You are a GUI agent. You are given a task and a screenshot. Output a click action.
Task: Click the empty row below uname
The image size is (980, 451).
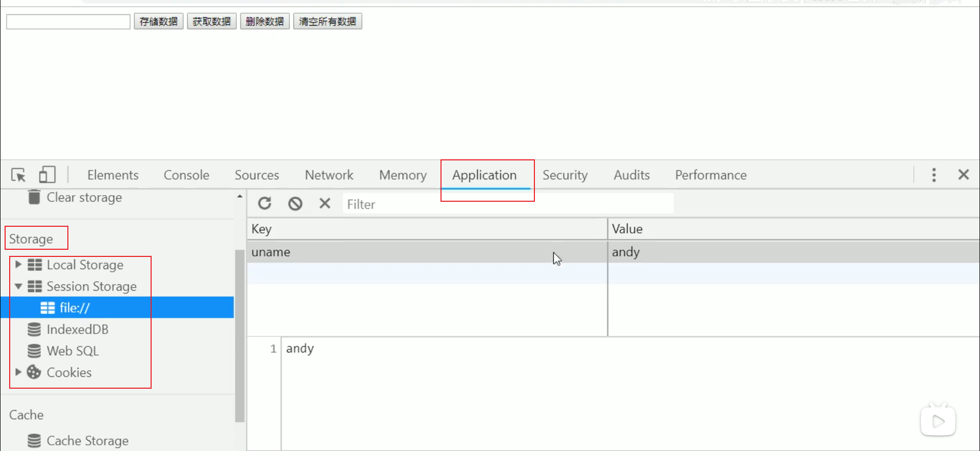click(613, 273)
